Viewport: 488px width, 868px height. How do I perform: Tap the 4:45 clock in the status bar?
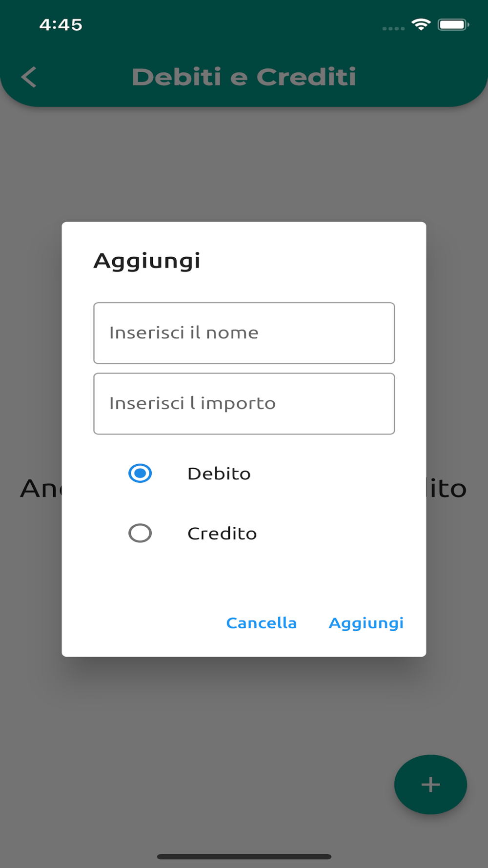tap(61, 24)
